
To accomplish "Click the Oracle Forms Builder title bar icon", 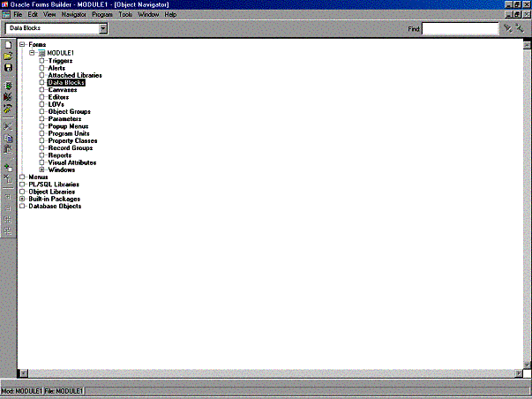I will click(4, 4).
